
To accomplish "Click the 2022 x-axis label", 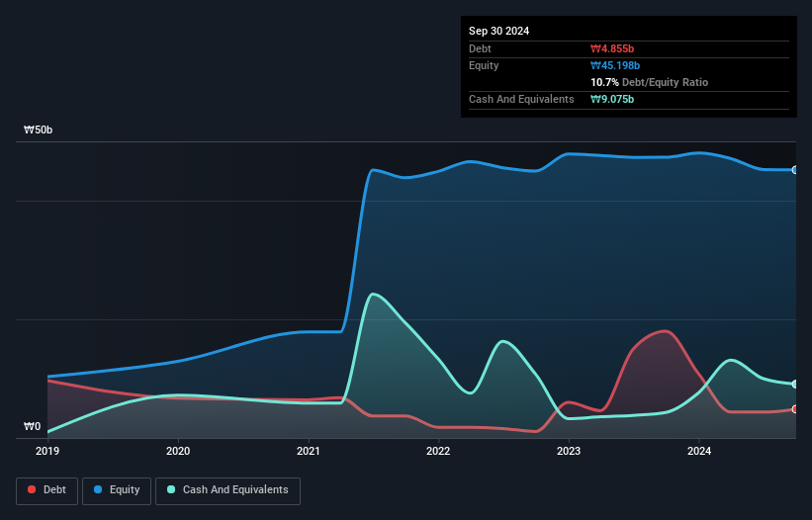I will coord(438,451).
